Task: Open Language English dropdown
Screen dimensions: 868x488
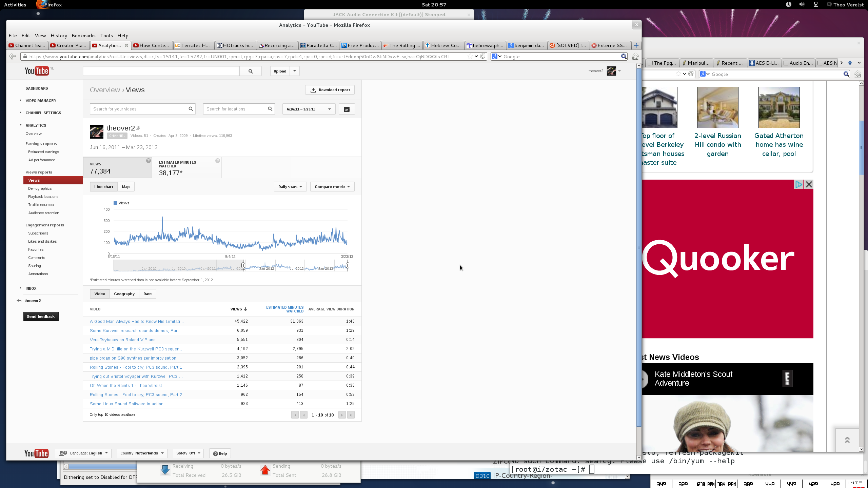Action: 83,453
